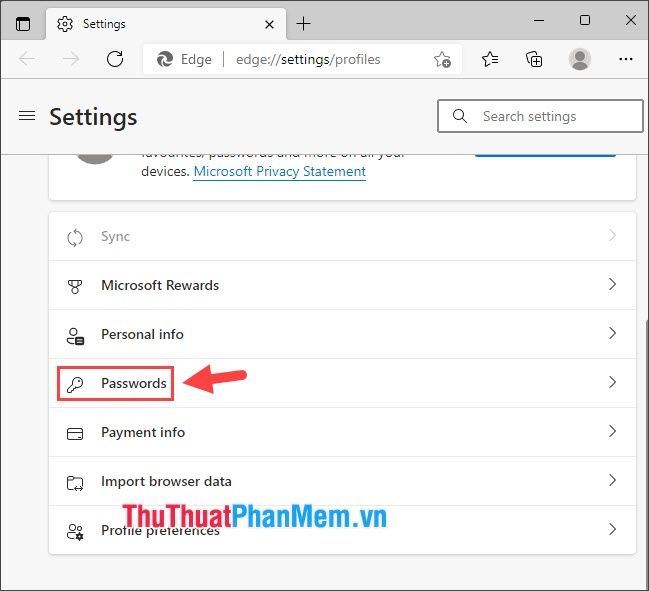
Task: Open the Settings hamburger navigation menu
Action: coord(27,115)
